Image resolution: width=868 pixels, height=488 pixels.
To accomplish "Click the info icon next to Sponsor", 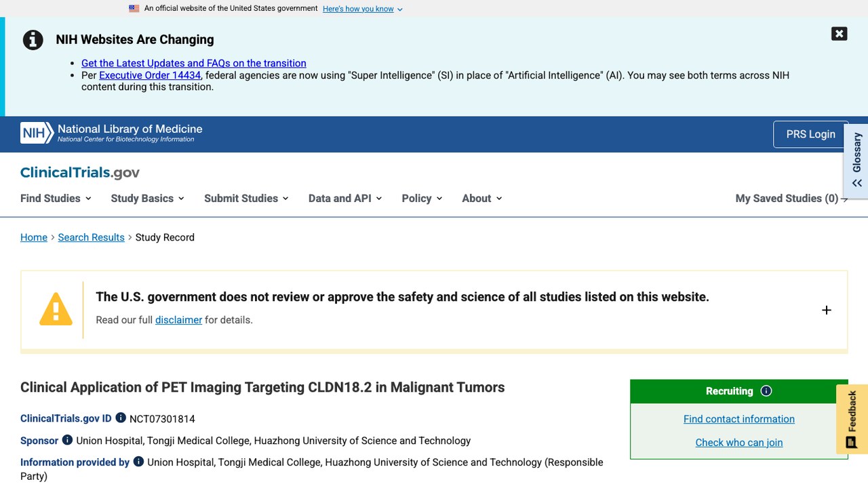I will [67, 440].
